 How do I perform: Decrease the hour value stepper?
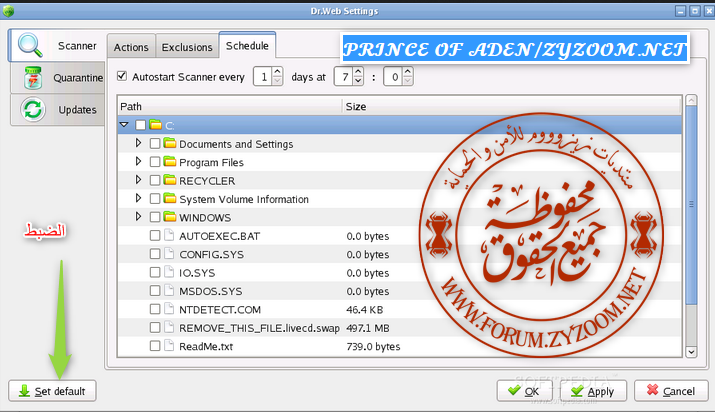[358, 81]
